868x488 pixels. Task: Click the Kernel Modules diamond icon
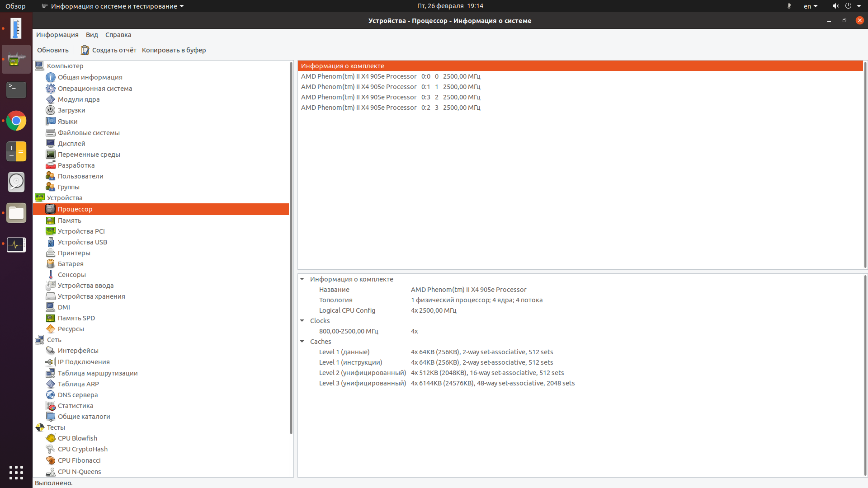tap(51, 99)
